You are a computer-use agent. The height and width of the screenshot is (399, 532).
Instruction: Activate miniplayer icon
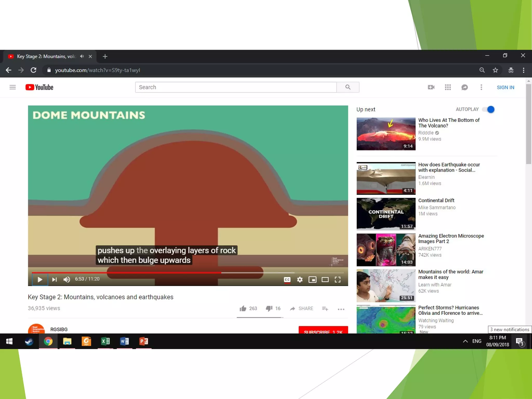click(x=312, y=280)
